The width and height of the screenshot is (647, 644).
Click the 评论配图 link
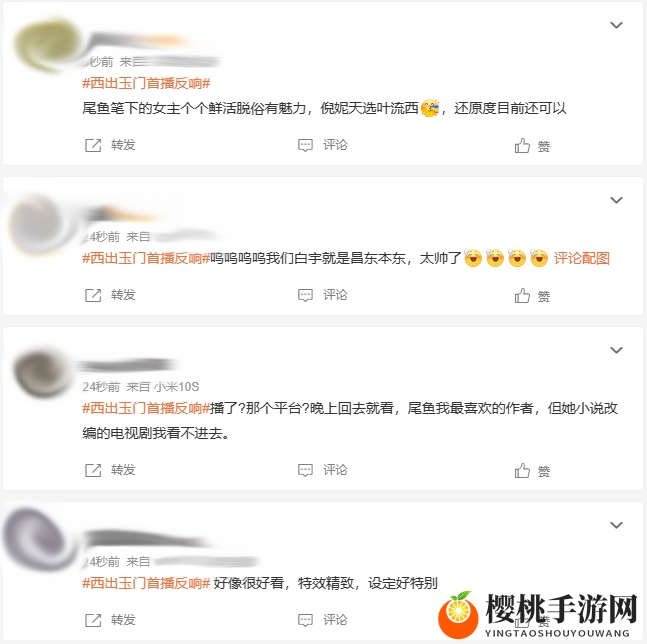(x=581, y=258)
